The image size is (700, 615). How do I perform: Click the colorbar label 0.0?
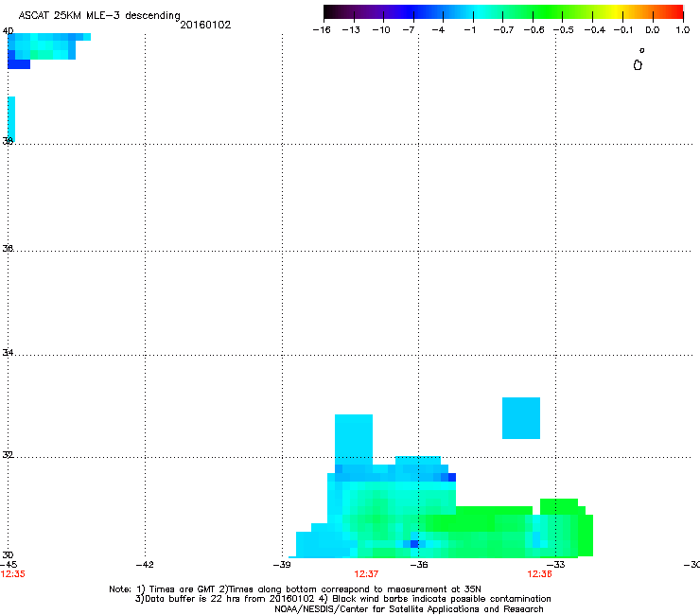[x=653, y=30]
